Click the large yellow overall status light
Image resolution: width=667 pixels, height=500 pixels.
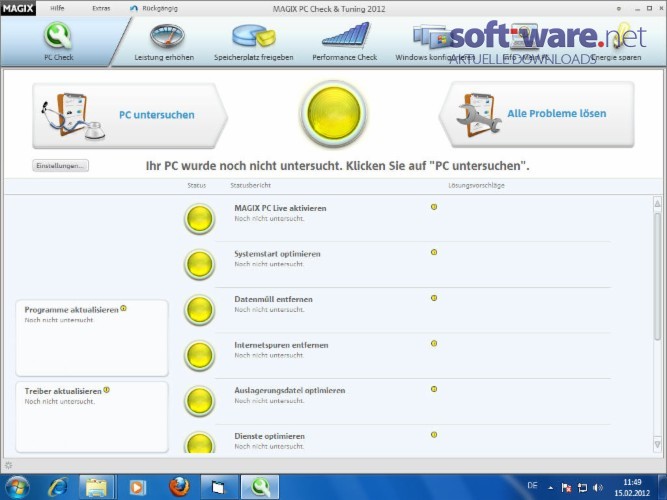[x=334, y=113]
